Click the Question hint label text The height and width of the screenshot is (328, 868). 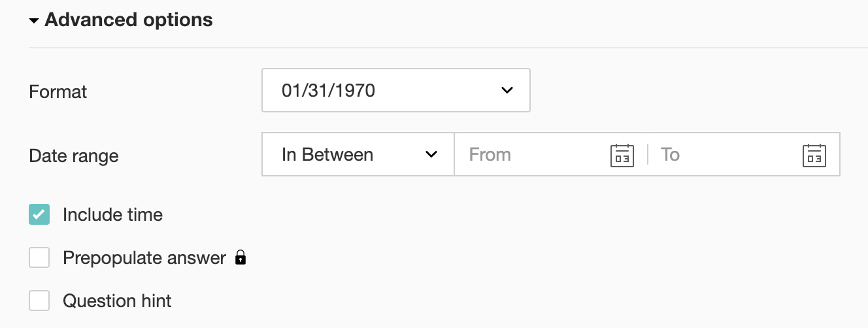pyautogui.click(x=117, y=301)
